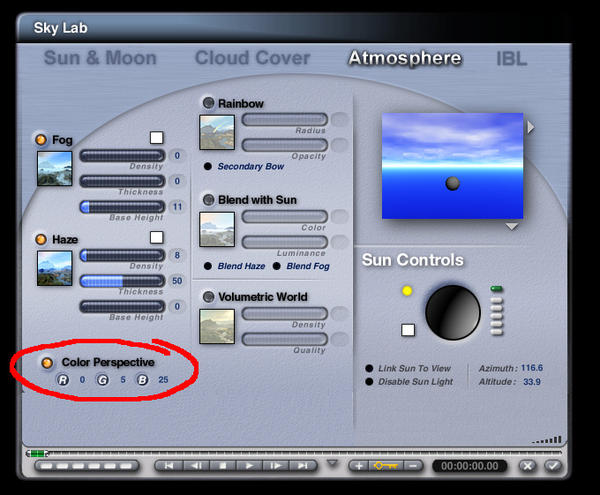Select the Atmosphere tab
The height and width of the screenshot is (495, 600).
(405, 58)
